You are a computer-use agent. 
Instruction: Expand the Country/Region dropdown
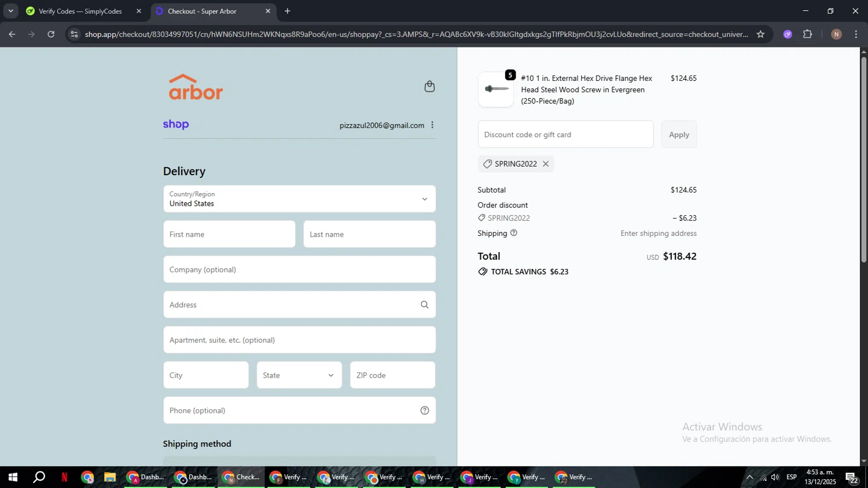pyautogui.click(x=299, y=199)
